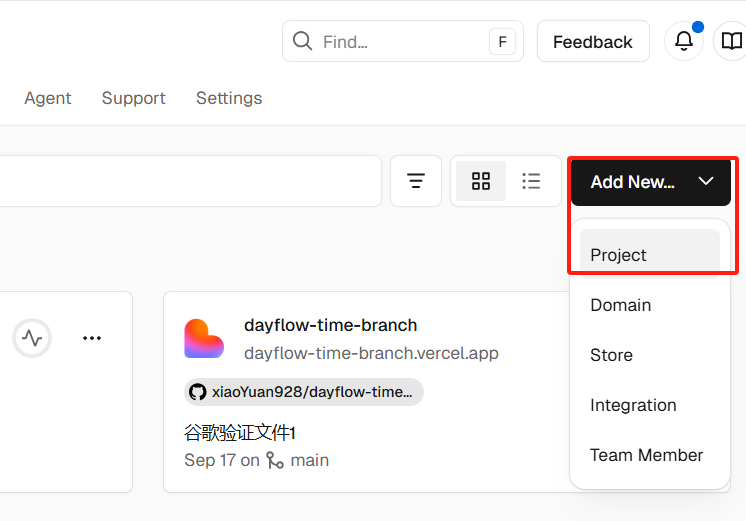This screenshot has width=746, height=521.
Task: Focus the projects search input
Action: point(190,181)
